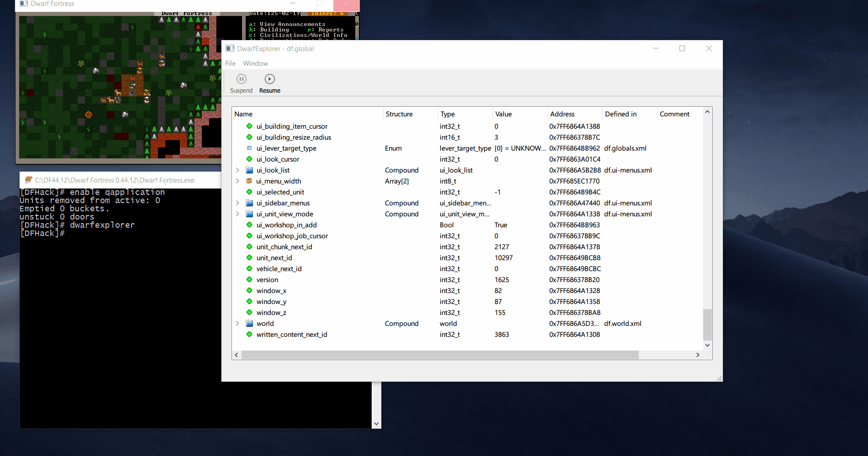Click the green icon for unit_chunk_next_id
The height and width of the screenshot is (456, 868).
coord(249,246)
